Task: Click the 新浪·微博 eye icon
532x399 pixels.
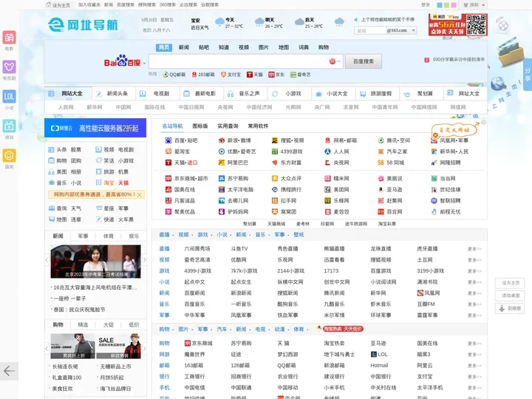Action: click(222, 140)
